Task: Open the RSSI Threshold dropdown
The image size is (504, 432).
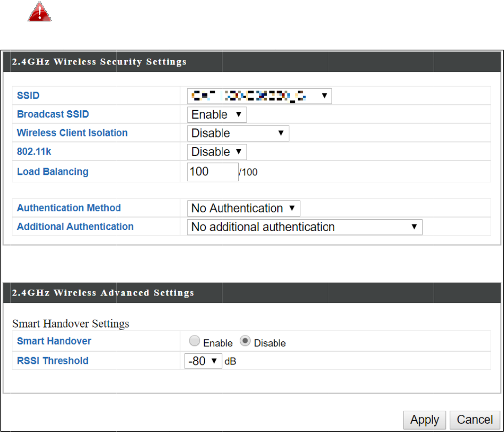Action: pos(203,361)
